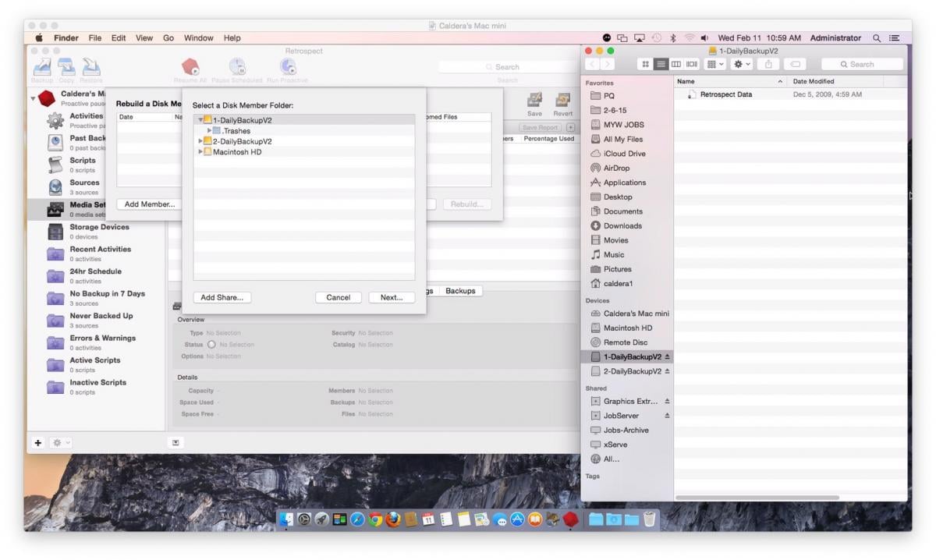
Task: Open the Errors & Warnings smart folder
Action: pos(55,342)
